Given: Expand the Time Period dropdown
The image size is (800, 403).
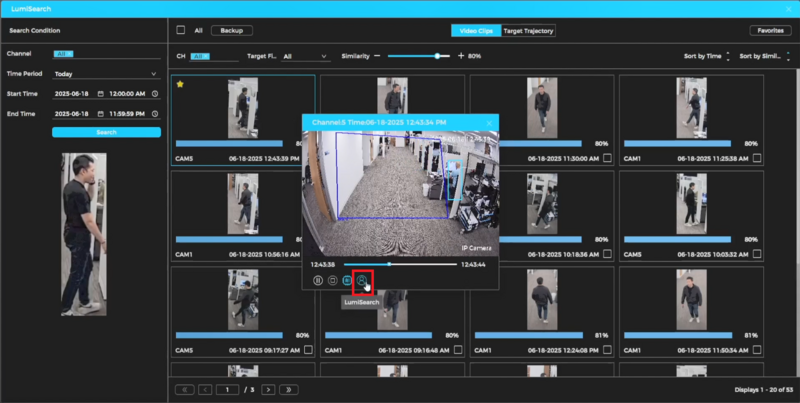Looking at the screenshot, I should point(106,73).
